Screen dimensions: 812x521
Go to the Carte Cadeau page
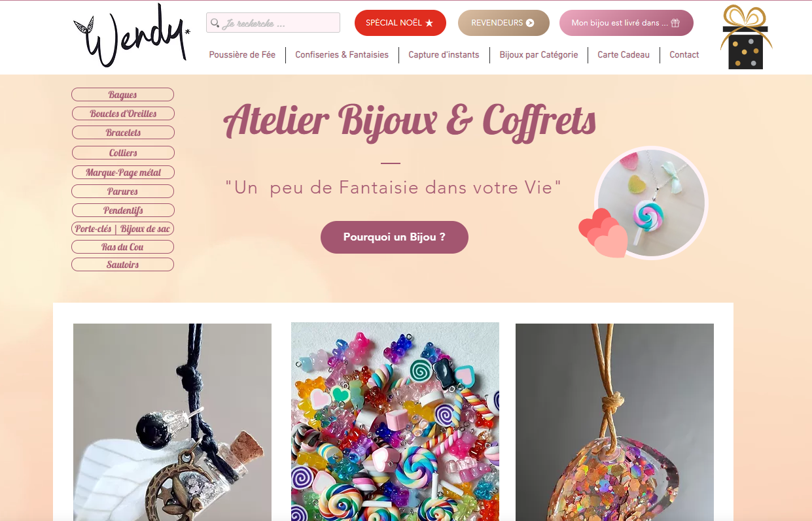click(624, 55)
